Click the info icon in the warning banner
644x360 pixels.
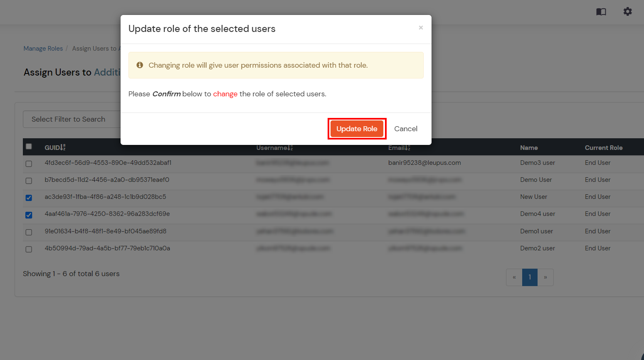click(140, 65)
